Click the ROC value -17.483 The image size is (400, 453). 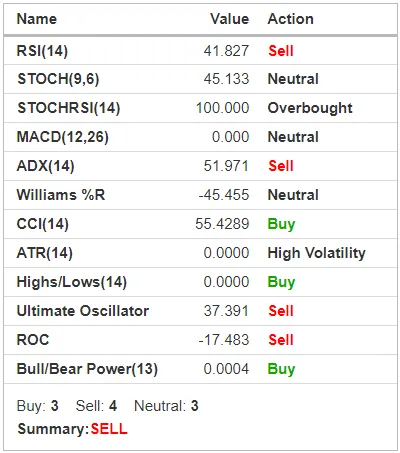(224, 340)
